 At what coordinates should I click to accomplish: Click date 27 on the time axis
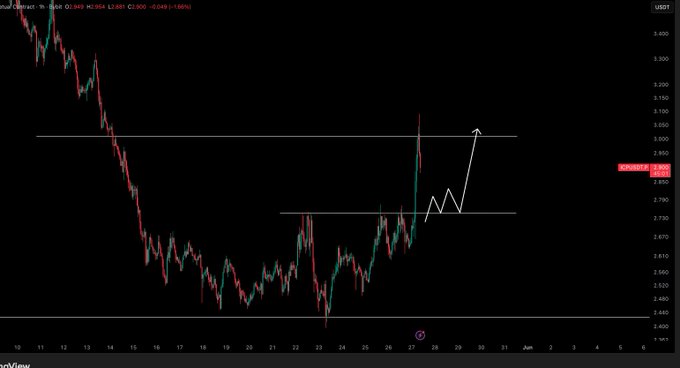(412, 348)
